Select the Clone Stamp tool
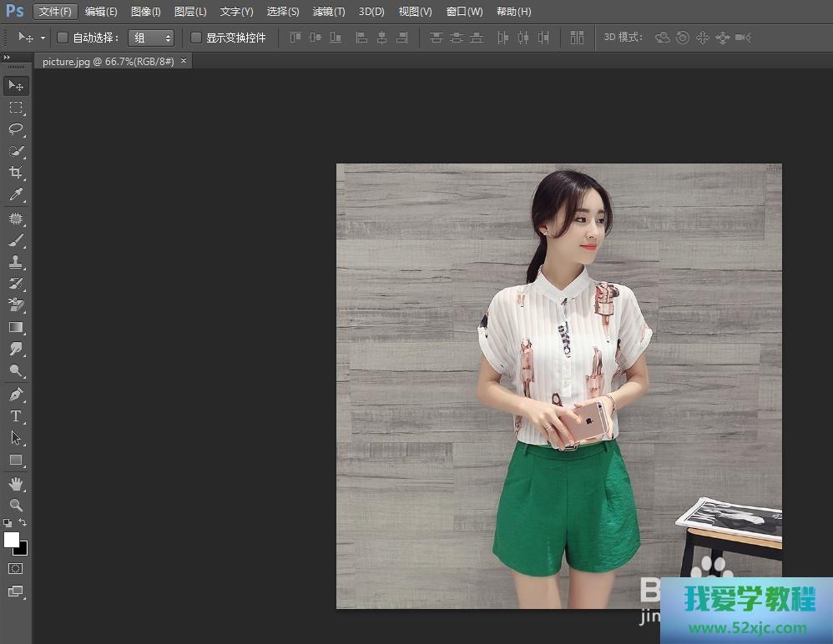833x644 pixels. (x=16, y=262)
